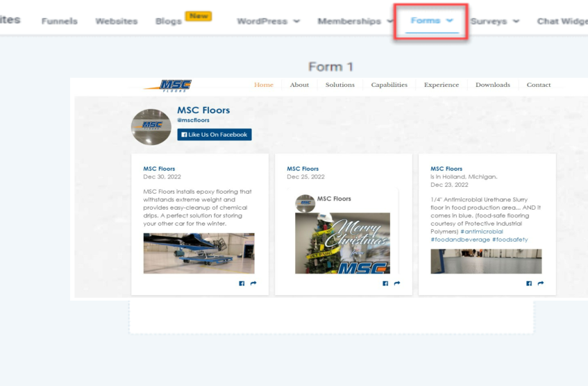Click Facebook icon on Dec 30 post
Image resolution: width=588 pixels, height=386 pixels.
(242, 283)
